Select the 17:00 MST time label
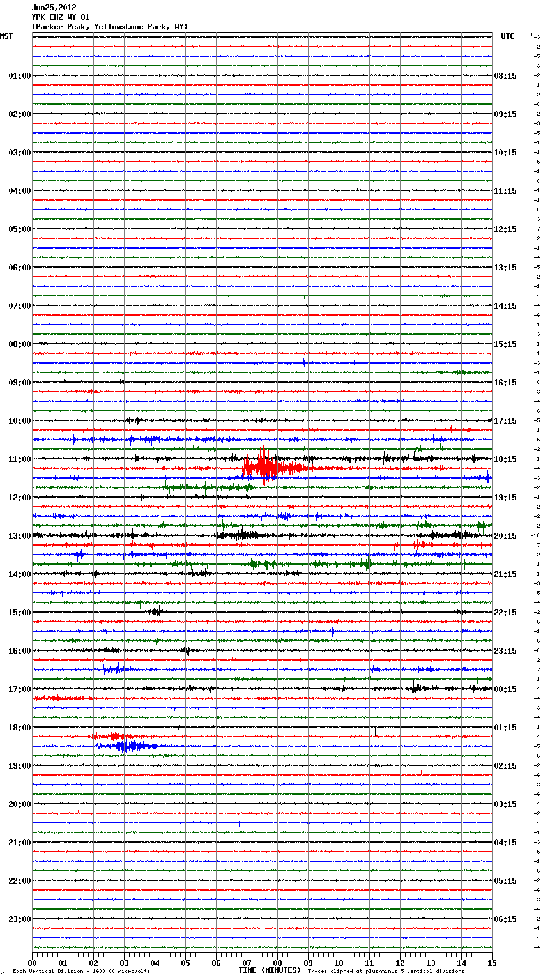The width and height of the screenshot is (543, 980). (20, 689)
